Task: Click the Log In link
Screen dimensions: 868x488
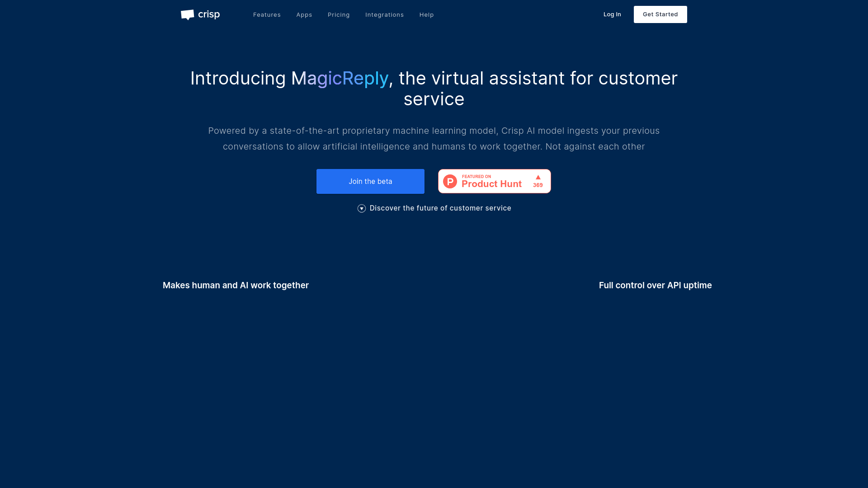Action: pos(612,14)
